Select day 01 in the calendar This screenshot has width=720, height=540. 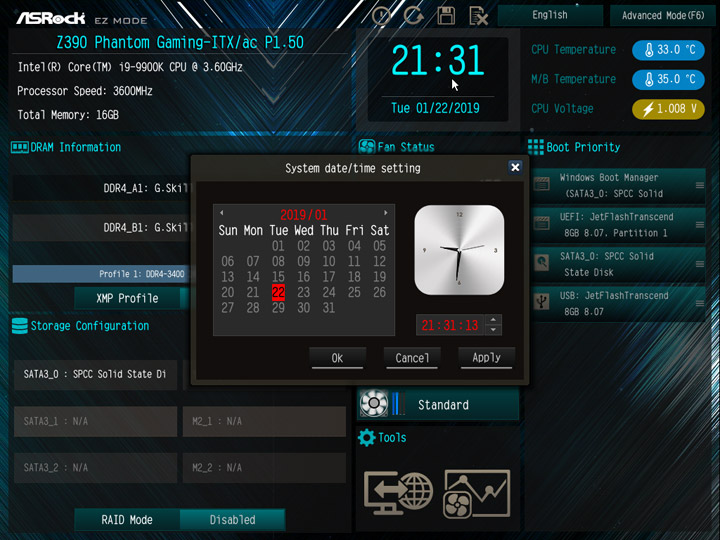click(x=278, y=246)
